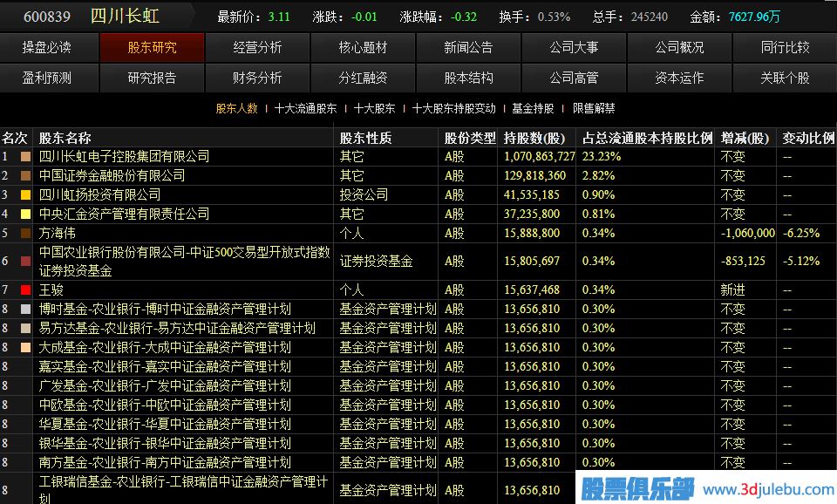Switch to 核心题材 tab
837x504 pixels.
[x=363, y=47]
